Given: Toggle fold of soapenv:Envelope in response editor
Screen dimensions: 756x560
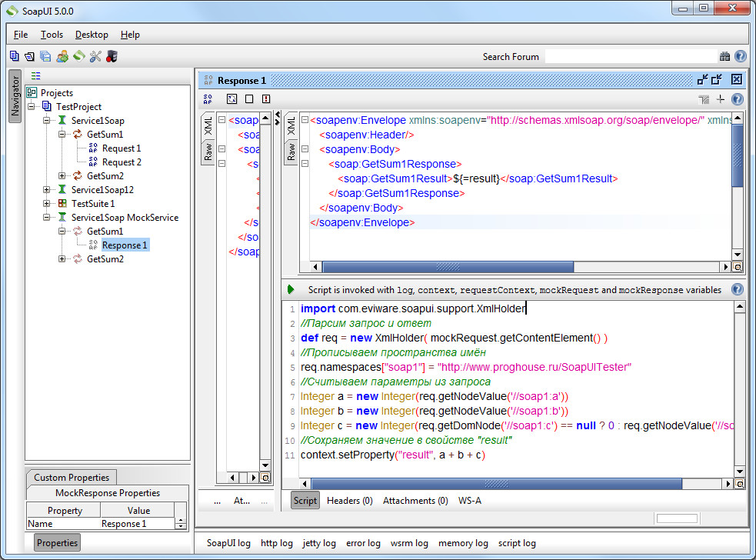Looking at the screenshot, I should [305, 120].
